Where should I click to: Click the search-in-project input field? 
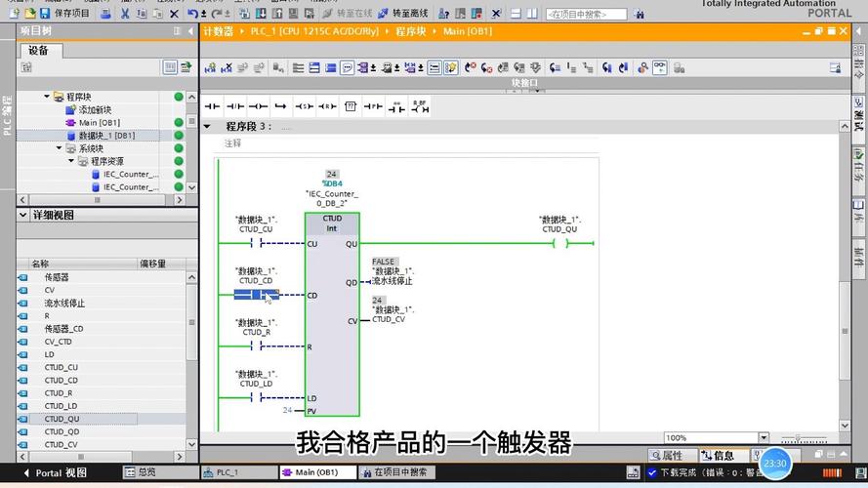click(586, 14)
